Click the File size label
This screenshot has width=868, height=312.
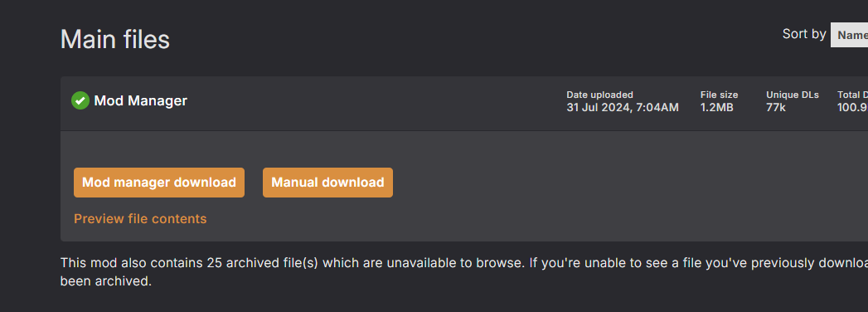point(719,95)
